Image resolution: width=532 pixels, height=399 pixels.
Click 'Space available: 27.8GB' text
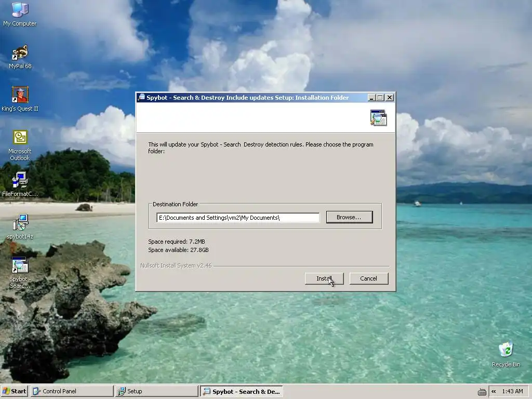[178, 250]
